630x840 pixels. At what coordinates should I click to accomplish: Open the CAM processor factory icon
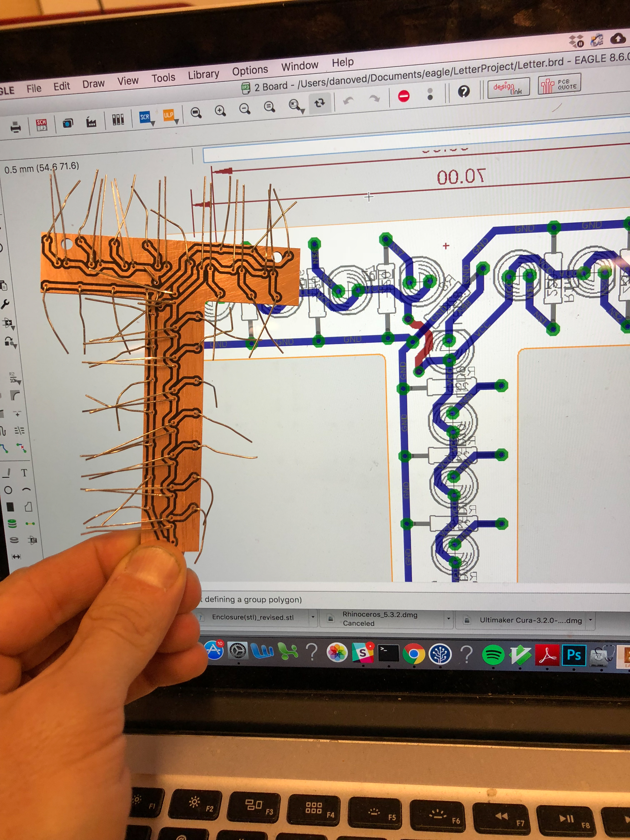(x=91, y=122)
